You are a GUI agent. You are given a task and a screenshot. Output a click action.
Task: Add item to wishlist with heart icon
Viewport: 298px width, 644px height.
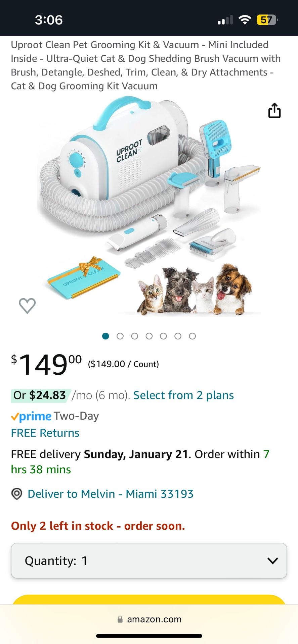tap(27, 305)
